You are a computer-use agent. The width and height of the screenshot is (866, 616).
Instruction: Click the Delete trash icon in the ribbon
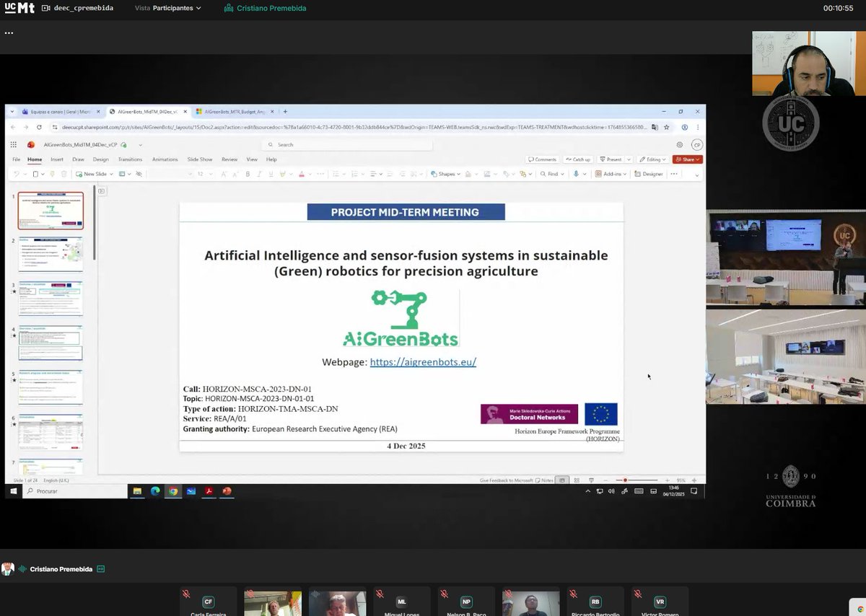pos(64,174)
